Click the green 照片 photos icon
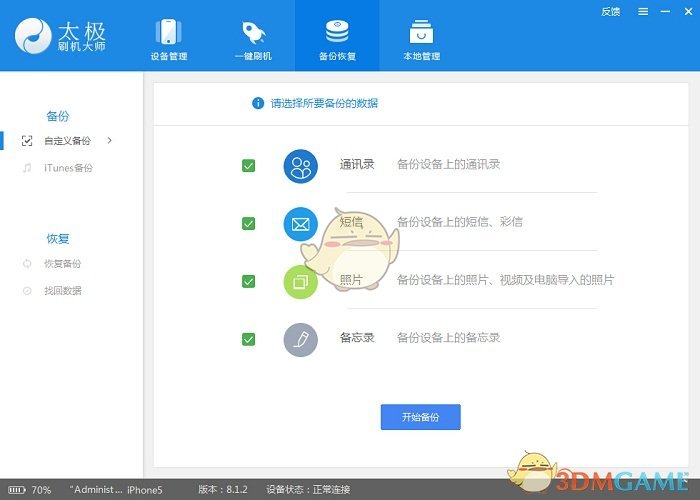Viewport: 700px width, 500px height. [301, 282]
